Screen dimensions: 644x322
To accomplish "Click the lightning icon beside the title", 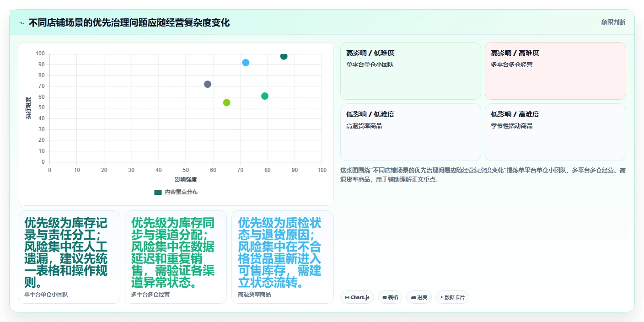I will tap(21, 22).
